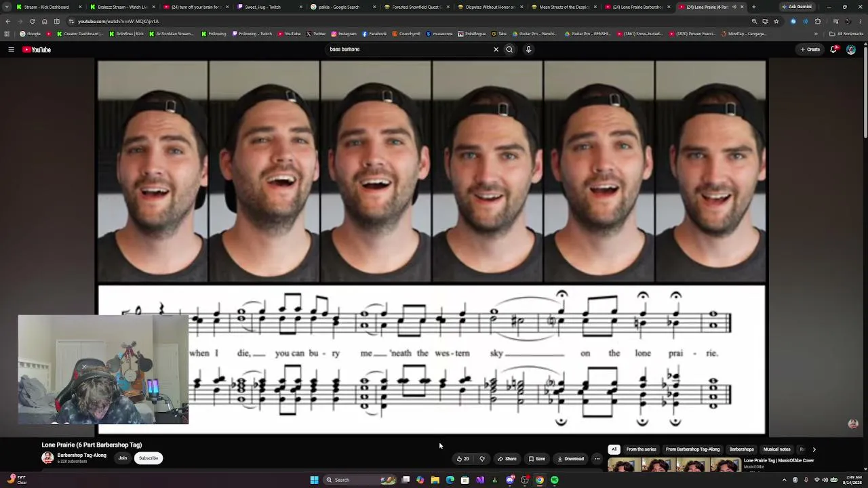Open File Explorer from the taskbar
Image resolution: width=868 pixels, height=488 pixels.
coord(435,480)
